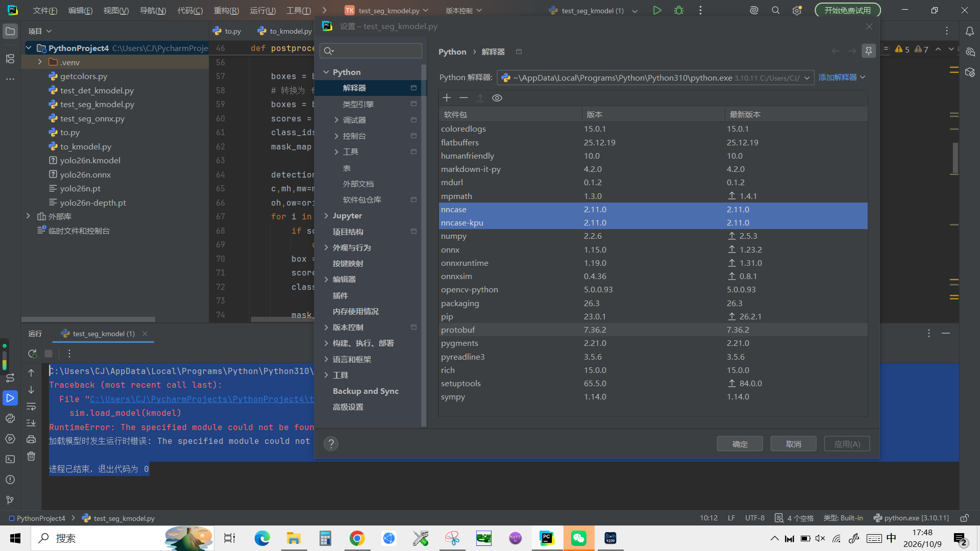Open the Search Everywhere magnifier icon

[776, 10]
